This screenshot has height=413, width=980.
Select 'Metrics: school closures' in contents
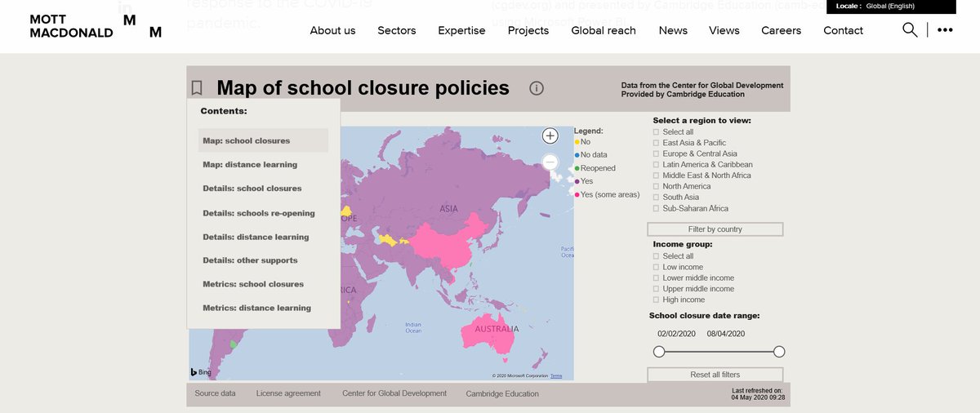click(x=253, y=284)
